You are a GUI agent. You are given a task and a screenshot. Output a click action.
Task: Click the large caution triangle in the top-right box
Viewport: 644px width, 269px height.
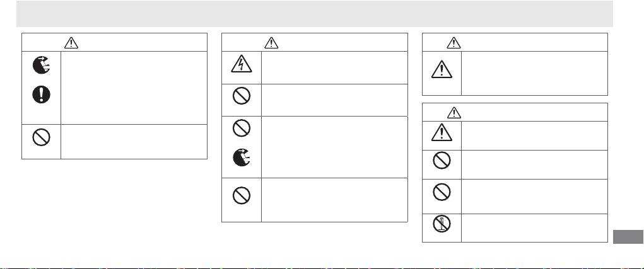(x=442, y=67)
